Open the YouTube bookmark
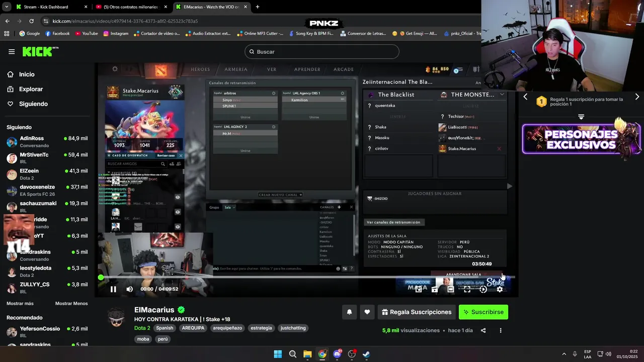The height and width of the screenshot is (362, 644). 87,34
